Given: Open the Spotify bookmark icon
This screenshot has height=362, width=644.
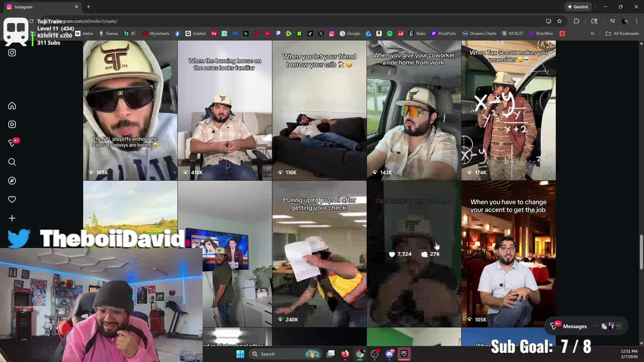Looking at the screenshot, I should [389, 34].
